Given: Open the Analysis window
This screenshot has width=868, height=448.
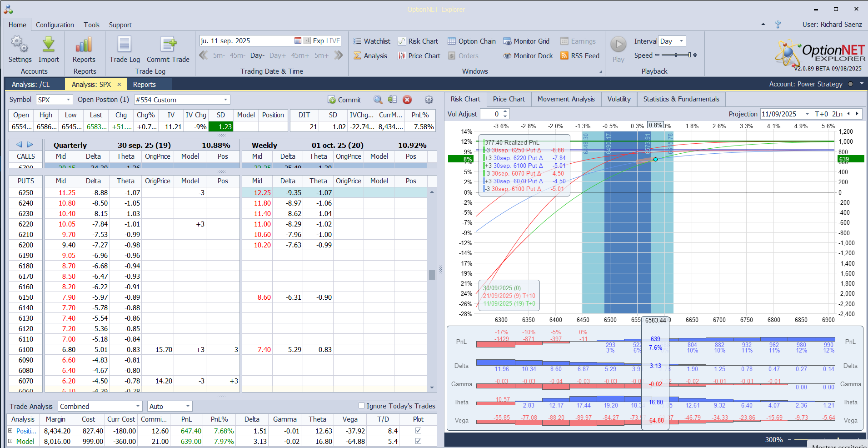Looking at the screenshot, I should (x=370, y=56).
